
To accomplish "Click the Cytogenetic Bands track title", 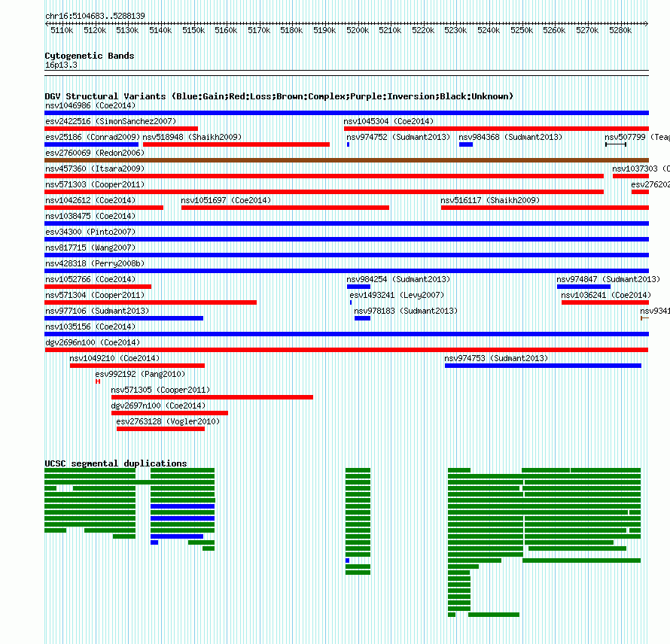I will (90, 56).
